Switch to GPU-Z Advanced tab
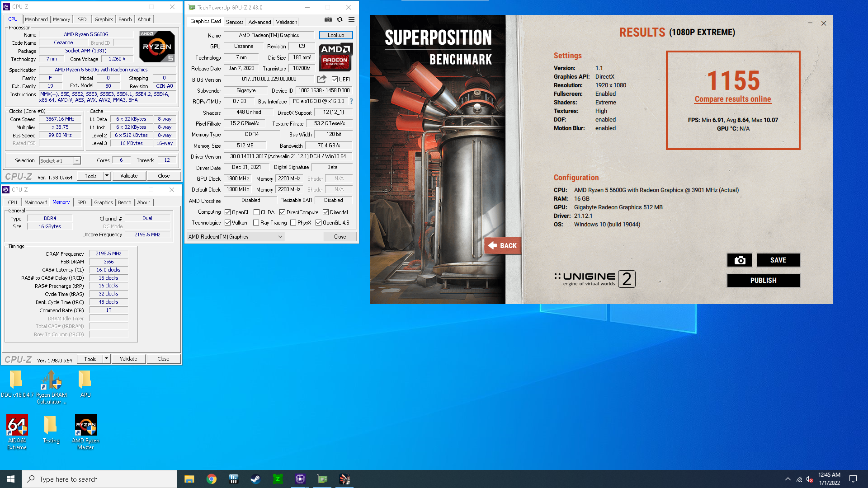Screen dimensions: 868x488 click(x=259, y=22)
